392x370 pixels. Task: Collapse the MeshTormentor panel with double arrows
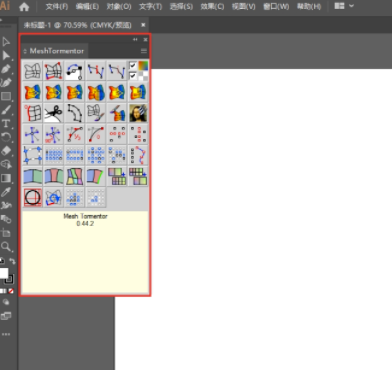click(135, 39)
